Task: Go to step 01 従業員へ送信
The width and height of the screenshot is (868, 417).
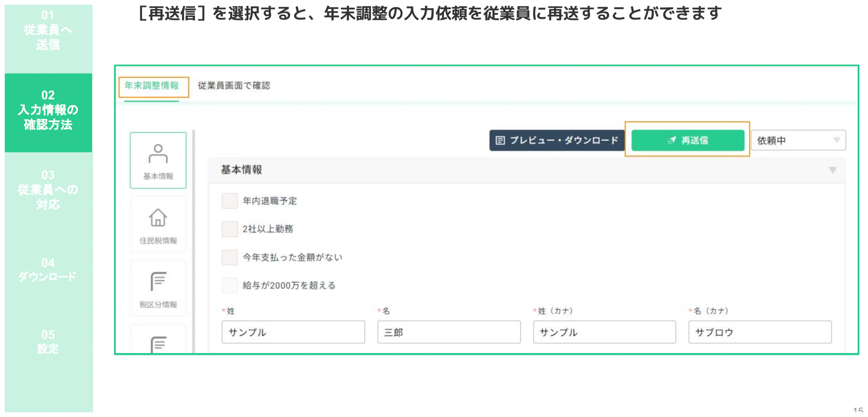Action: click(48, 31)
